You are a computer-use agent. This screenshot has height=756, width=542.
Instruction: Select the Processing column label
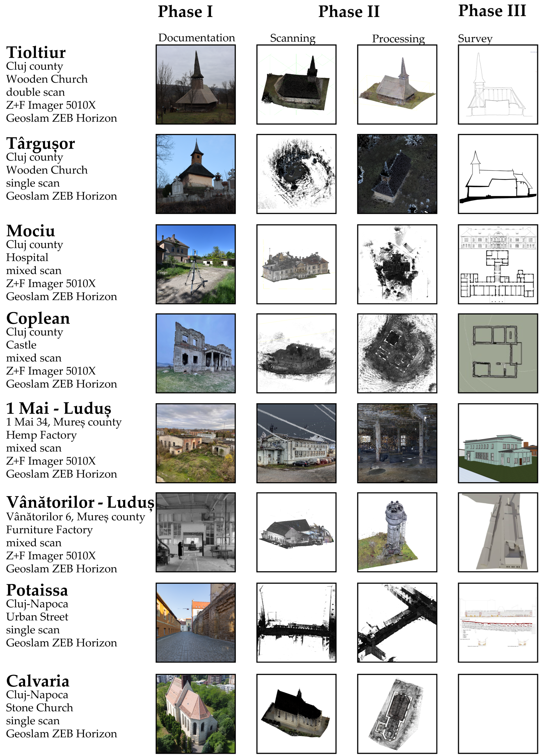(x=398, y=39)
